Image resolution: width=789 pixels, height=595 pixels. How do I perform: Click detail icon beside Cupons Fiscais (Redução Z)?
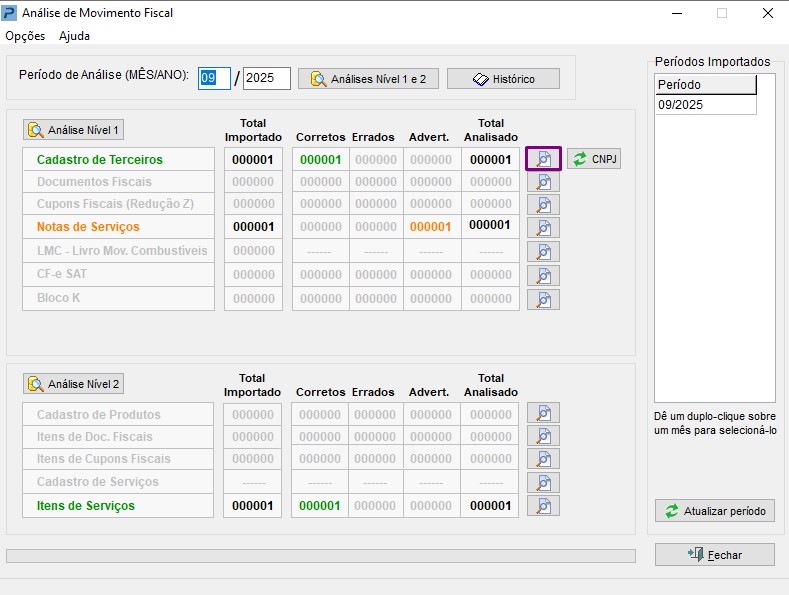coord(543,205)
